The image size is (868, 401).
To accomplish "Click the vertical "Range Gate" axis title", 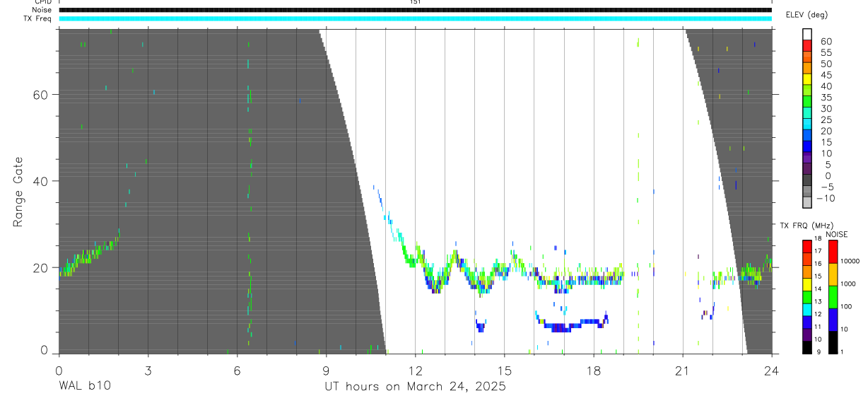I will click(x=18, y=192).
